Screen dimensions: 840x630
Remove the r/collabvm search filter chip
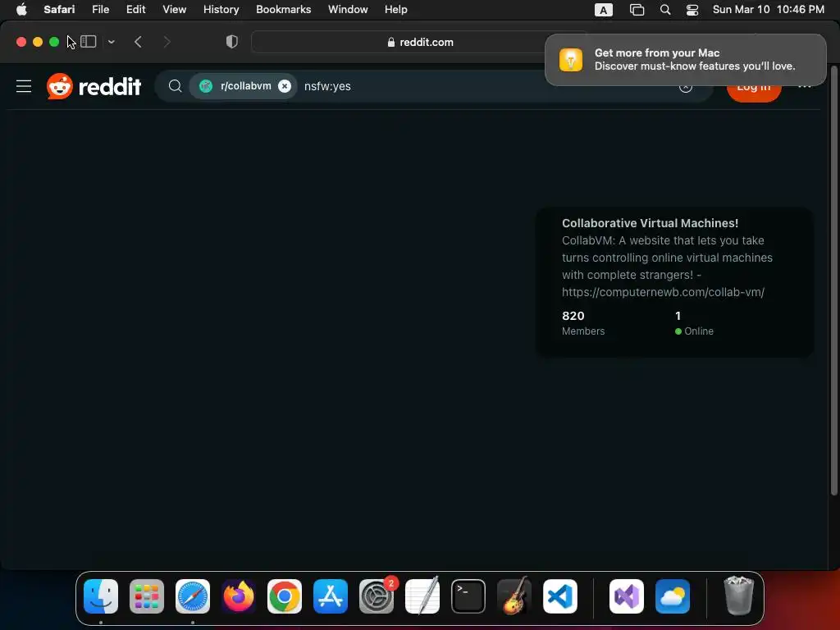[x=285, y=86]
